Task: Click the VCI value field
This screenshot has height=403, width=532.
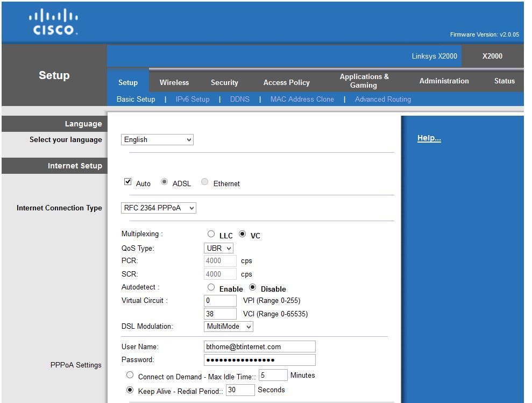Action: point(220,314)
